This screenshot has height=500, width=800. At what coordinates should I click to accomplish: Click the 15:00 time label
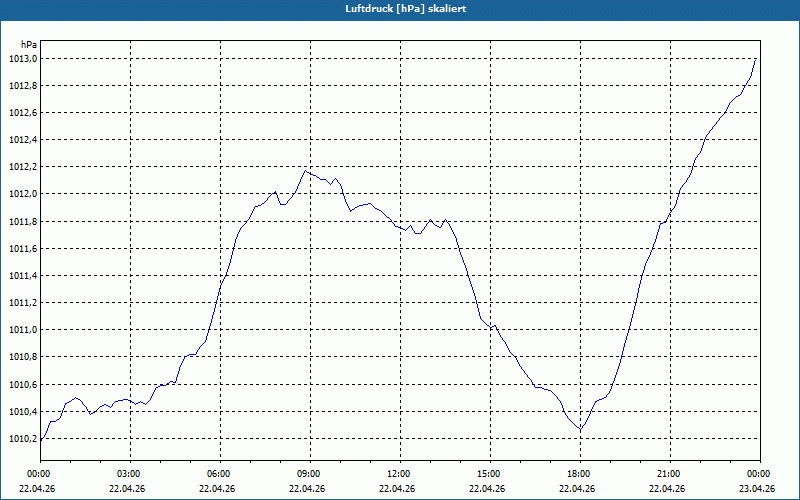(x=490, y=473)
